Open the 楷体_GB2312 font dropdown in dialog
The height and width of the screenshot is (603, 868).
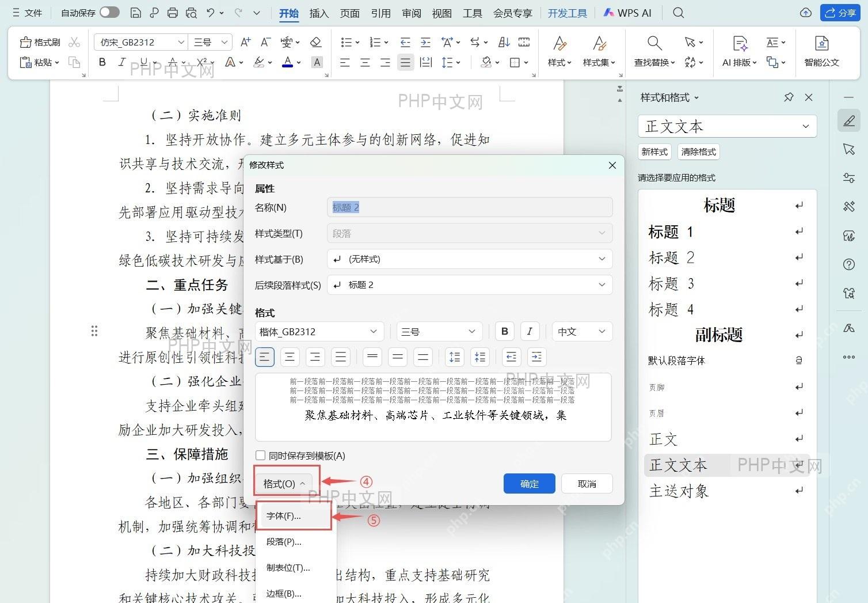(318, 331)
